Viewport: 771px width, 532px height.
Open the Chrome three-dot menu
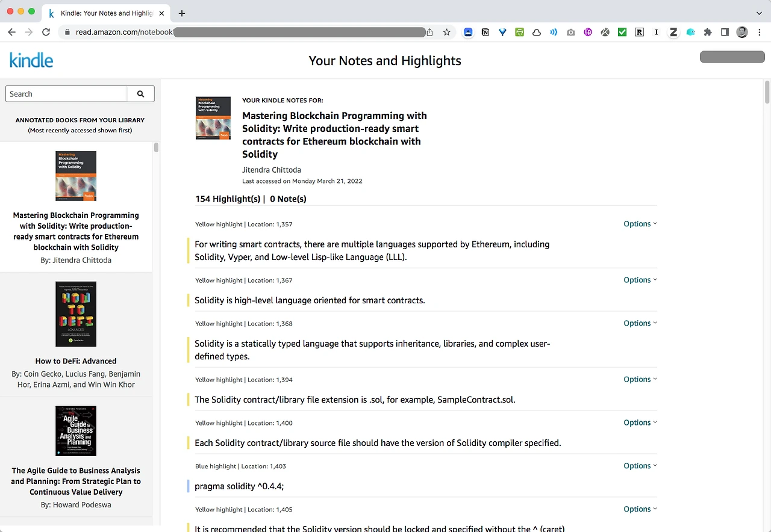pyautogui.click(x=759, y=32)
